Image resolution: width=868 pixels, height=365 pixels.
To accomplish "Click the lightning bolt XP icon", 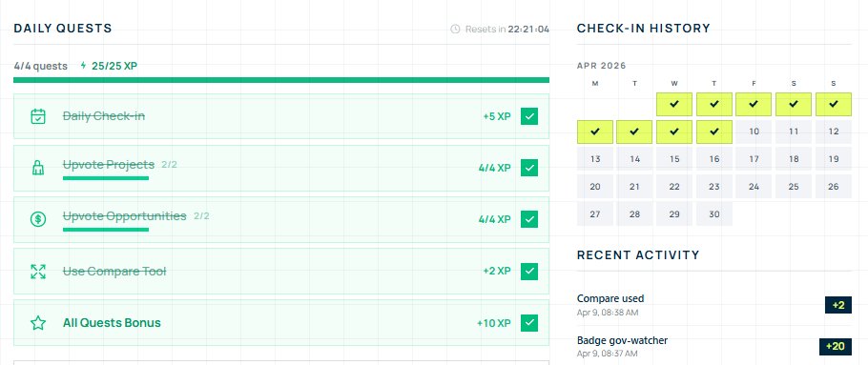I will tap(84, 65).
